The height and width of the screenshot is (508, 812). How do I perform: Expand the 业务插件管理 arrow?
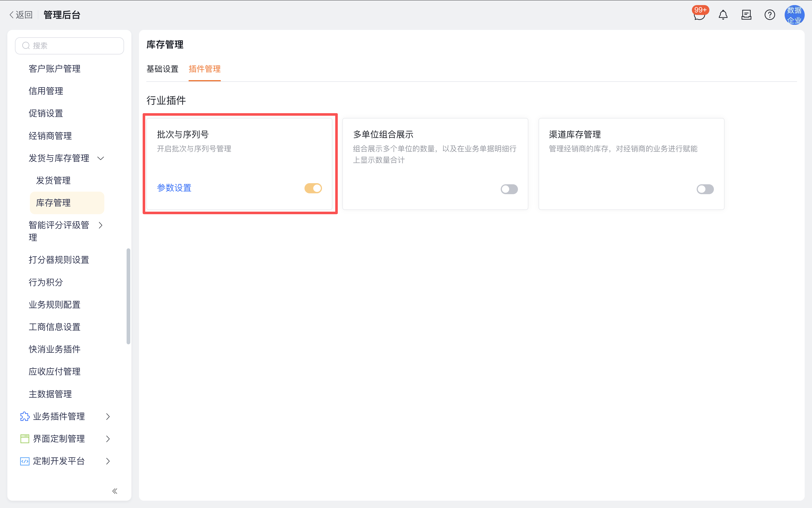pos(108,416)
